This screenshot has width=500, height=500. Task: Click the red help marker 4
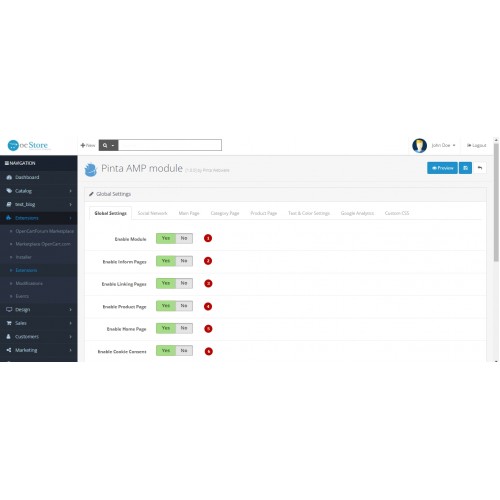pos(208,306)
